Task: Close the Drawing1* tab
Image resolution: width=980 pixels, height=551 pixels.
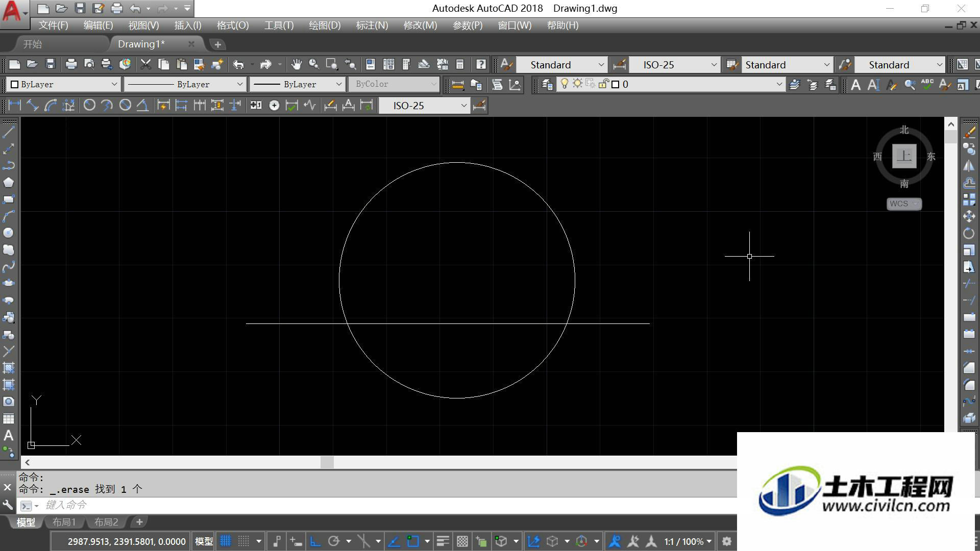Action: tap(191, 44)
